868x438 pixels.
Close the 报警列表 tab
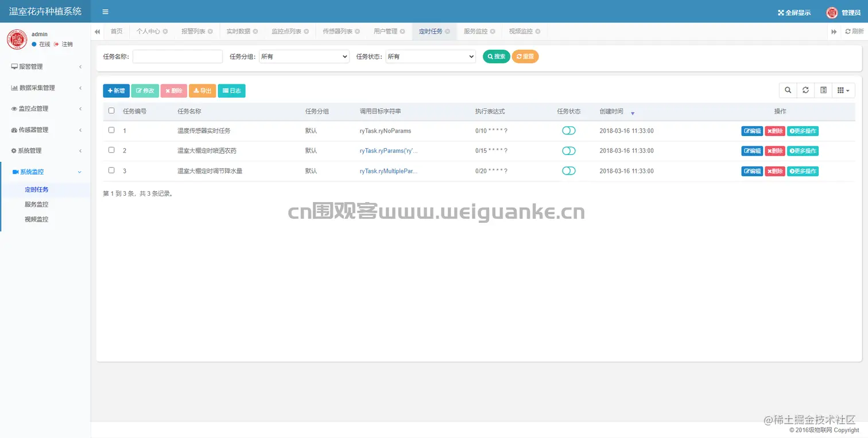(210, 32)
